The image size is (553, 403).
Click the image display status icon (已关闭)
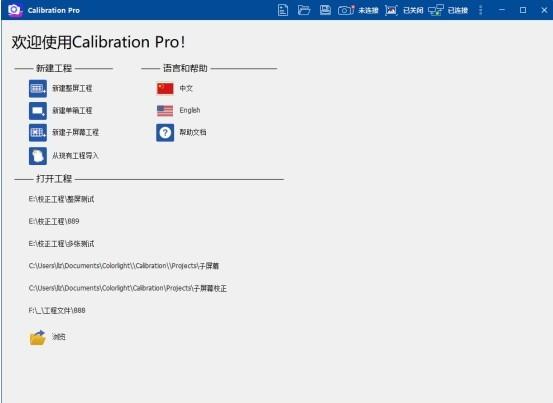(x=391, y=10)
